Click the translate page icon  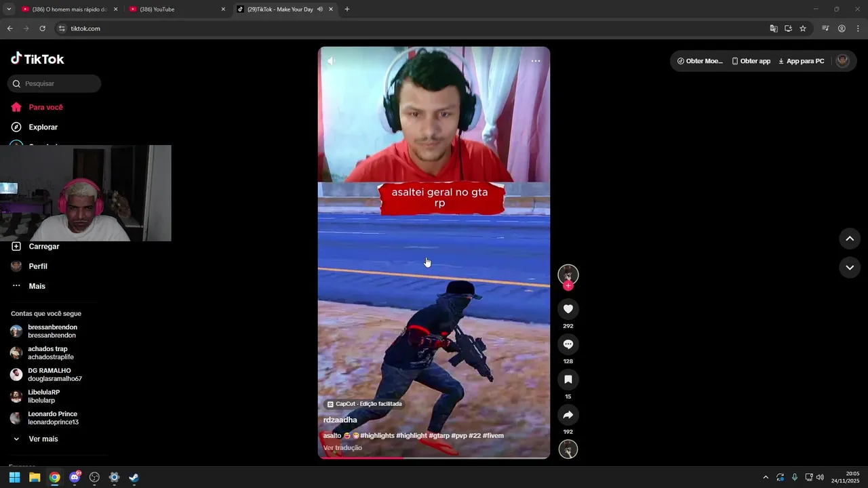tap(774, 28)
